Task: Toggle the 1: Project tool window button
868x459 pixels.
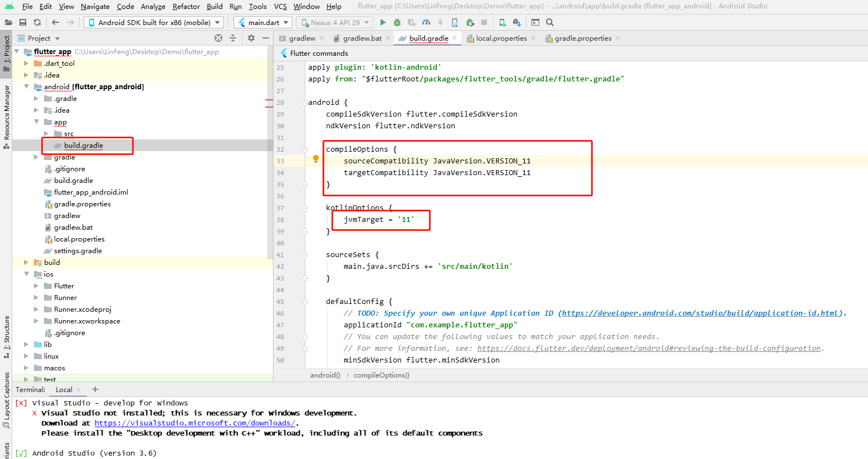Action: (x=6, y=54)
